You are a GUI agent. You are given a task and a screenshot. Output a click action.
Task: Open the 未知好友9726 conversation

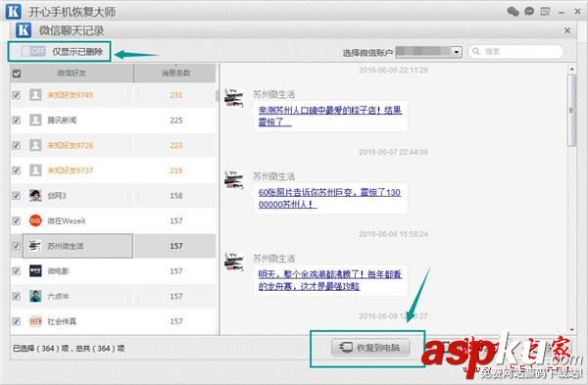pos(71,145)
